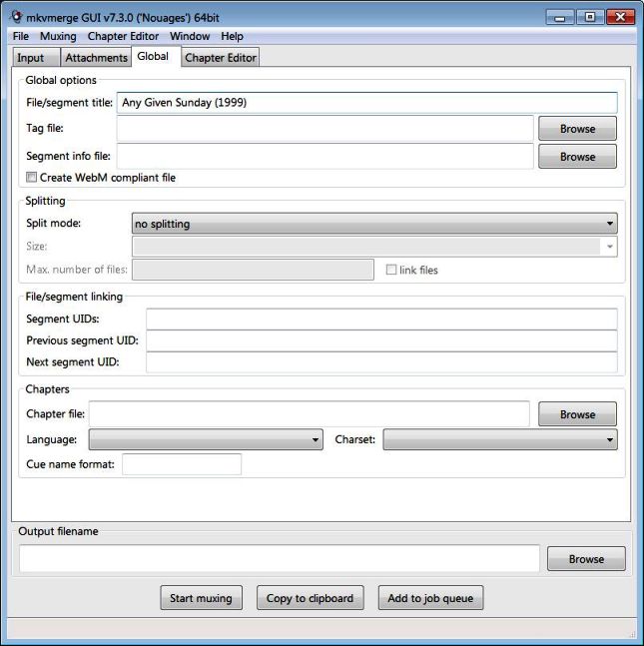Open the disabled Size dropdown
Viewport: 644px width, 646px height.
tap(374, 247)
